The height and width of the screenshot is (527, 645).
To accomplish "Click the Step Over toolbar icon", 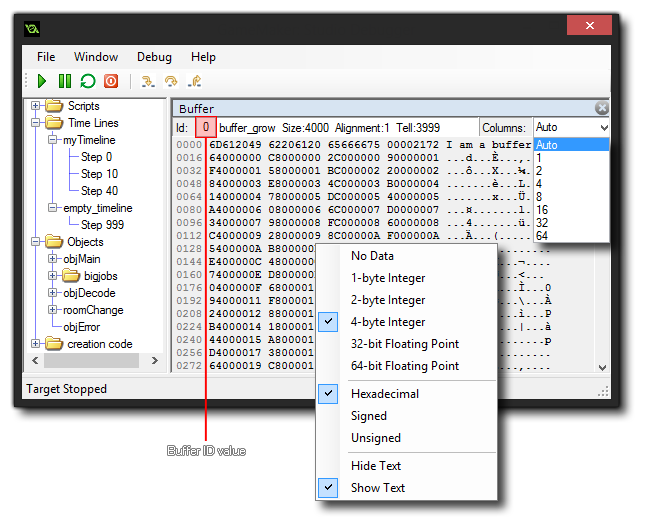I will [171, 82].
